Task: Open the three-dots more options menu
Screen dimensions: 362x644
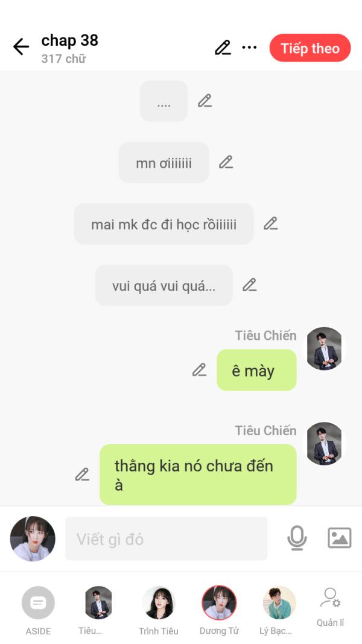Action: (x=249, y=47)
